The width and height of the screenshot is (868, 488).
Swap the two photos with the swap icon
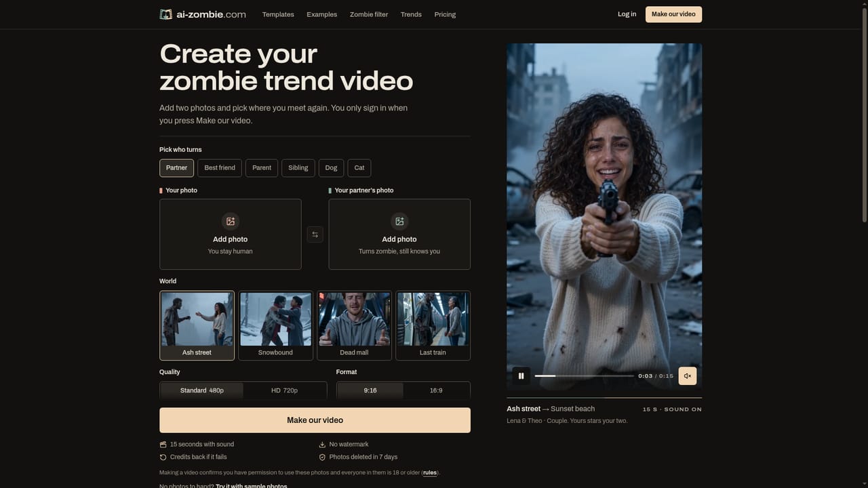(x=315, y=235)
